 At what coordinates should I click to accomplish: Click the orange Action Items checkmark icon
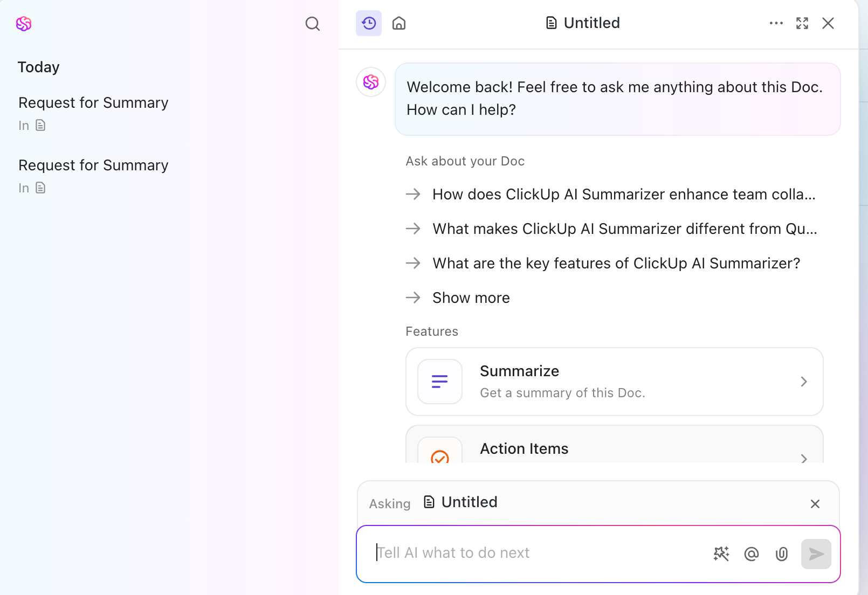pyautogui.click(x=439, y=458)
